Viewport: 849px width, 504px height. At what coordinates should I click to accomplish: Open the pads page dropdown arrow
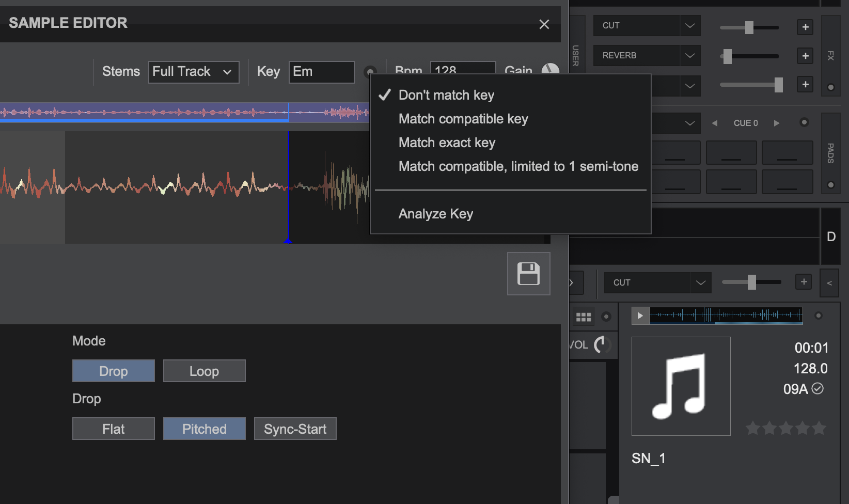[x=690, y=123]
